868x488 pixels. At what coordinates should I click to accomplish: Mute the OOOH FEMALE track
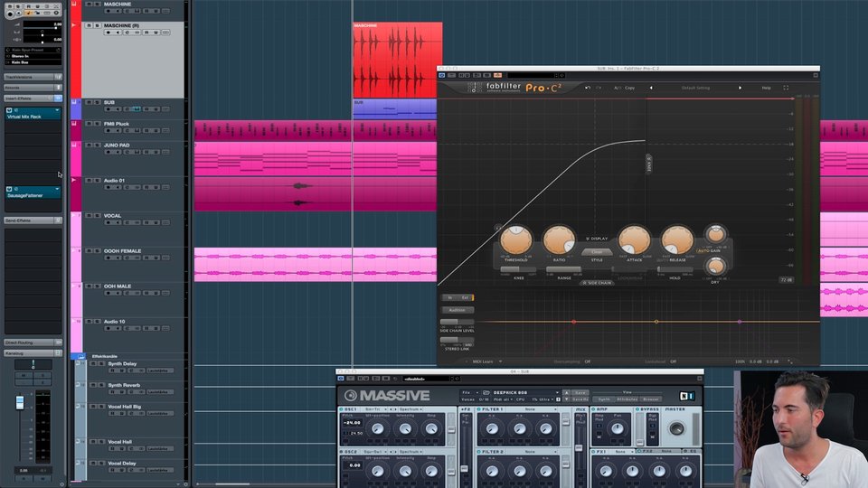tap(90, 251)
